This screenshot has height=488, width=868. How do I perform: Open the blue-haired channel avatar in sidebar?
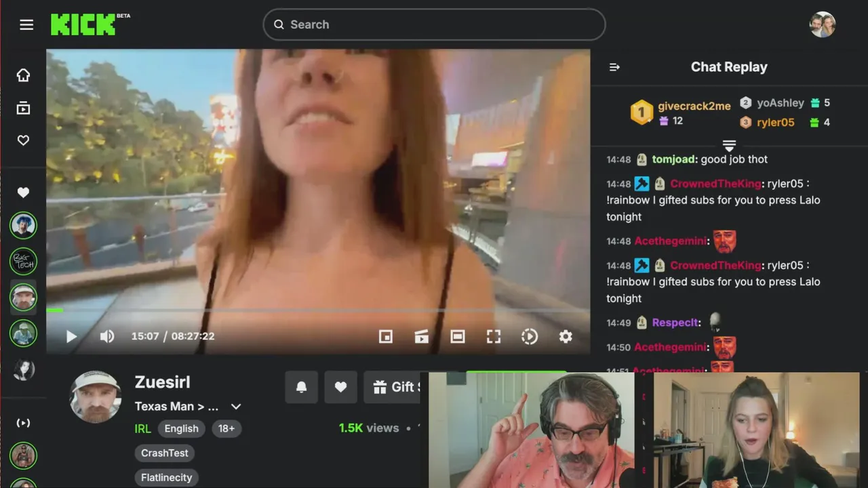point(23,225)
